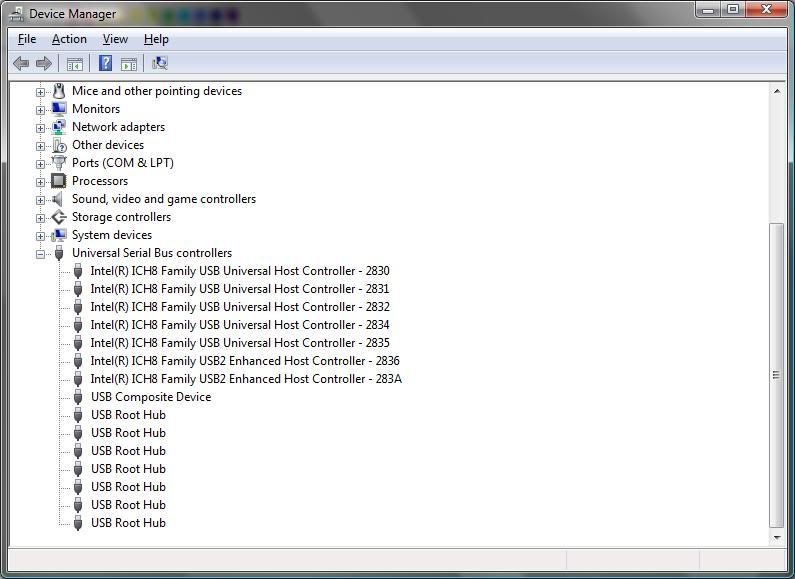Screen dimensions: 795x579
Task: Expand the Network adapters node
Action: click(x=40, y=128)
